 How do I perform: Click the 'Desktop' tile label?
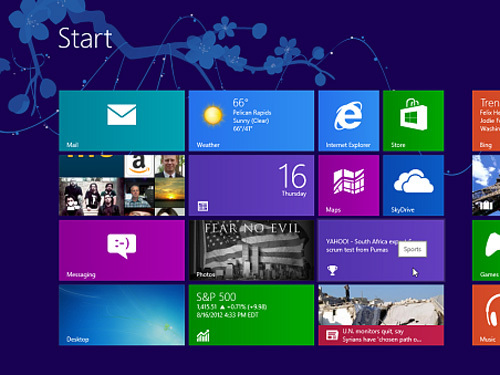pos(78,339)
